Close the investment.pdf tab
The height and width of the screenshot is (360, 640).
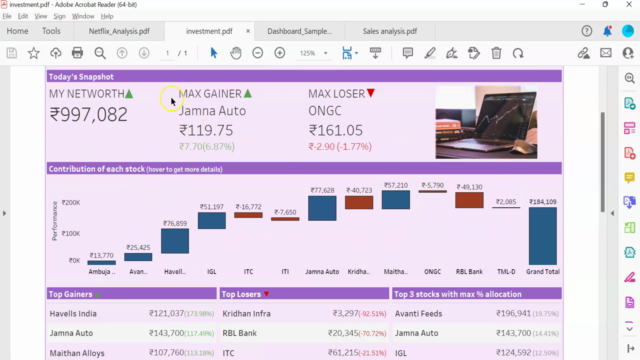pyautogui.click(x=248, y=31)
